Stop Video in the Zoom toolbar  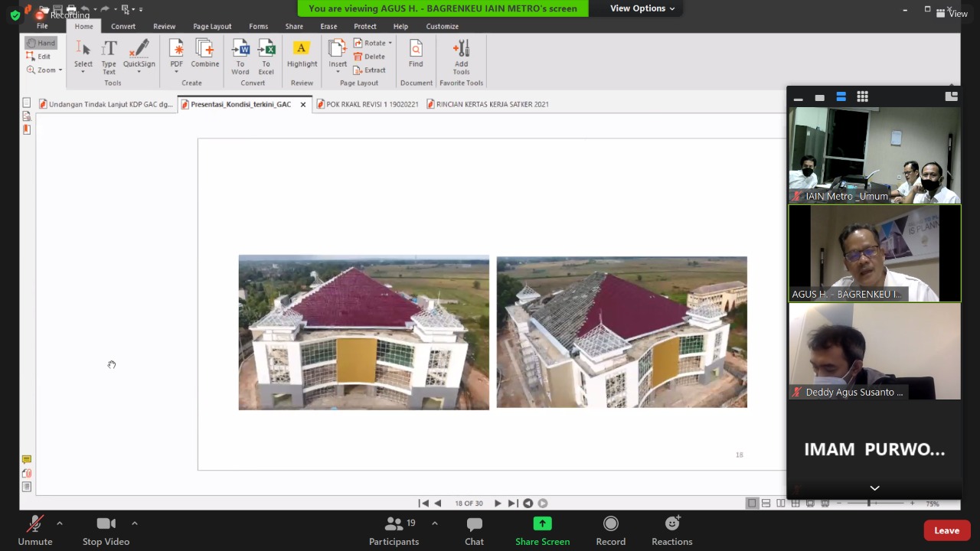click(106, 530)
